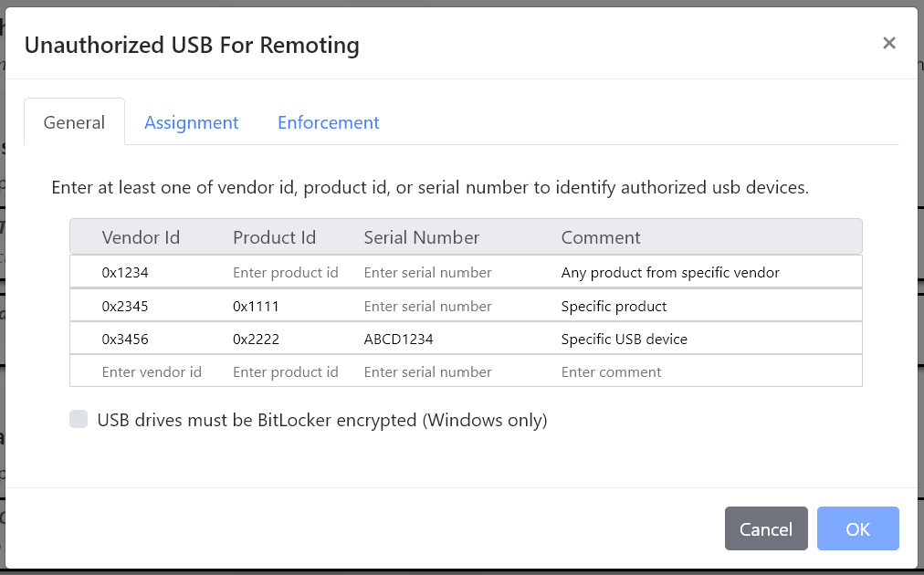924x575 pixels.
Task: Enable BitLocker encryption requirement for USB drives
Action: [77, 419]
